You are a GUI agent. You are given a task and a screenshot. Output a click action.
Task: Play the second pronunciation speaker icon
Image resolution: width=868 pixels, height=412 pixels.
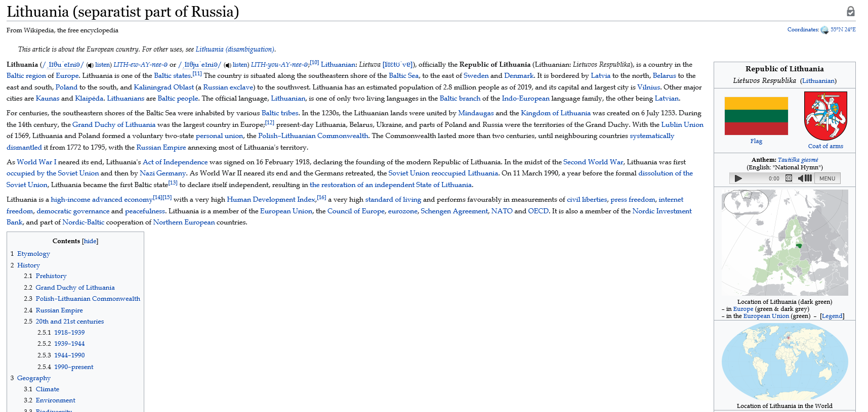[x=228, y=65]
